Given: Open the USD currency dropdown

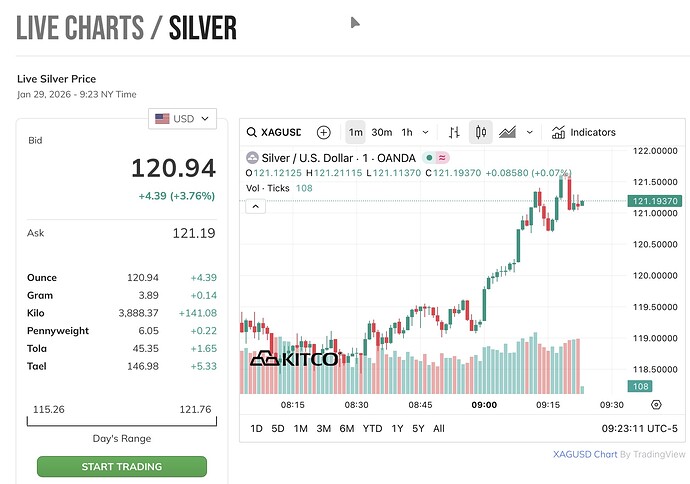Looking at the screenshot, I should (x=183, y=119).
